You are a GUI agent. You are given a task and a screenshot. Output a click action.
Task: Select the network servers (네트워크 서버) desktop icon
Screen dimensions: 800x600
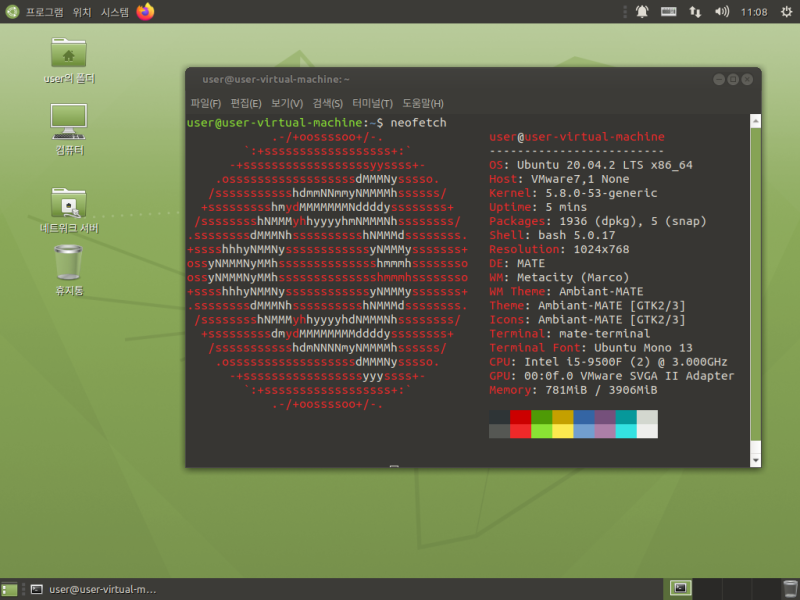point(69,210)
